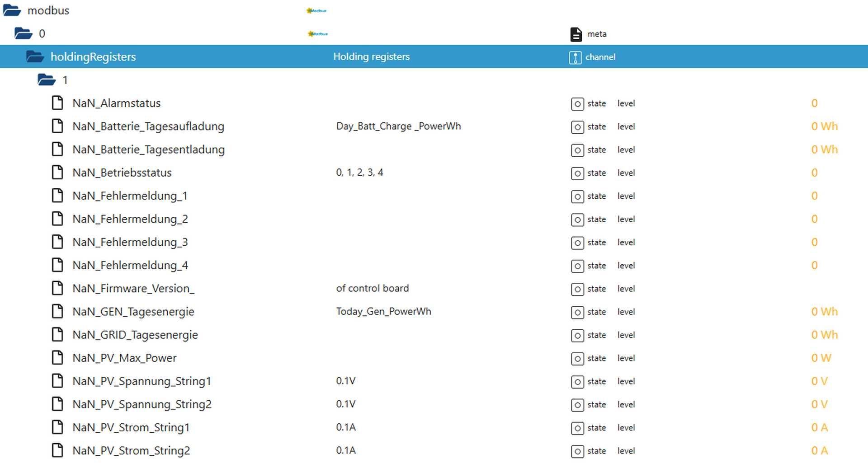Select the NaN_PV_Strom_String2 object
Viewport: 868px width, 463px height.
[131, 451]
